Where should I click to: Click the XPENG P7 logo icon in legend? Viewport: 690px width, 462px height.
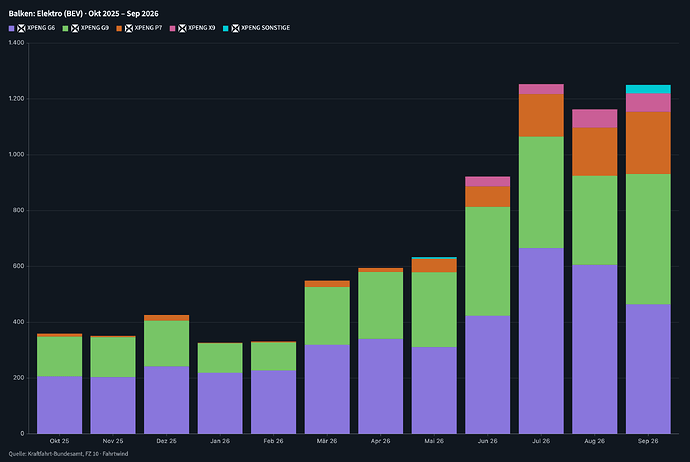pos(128,28)
